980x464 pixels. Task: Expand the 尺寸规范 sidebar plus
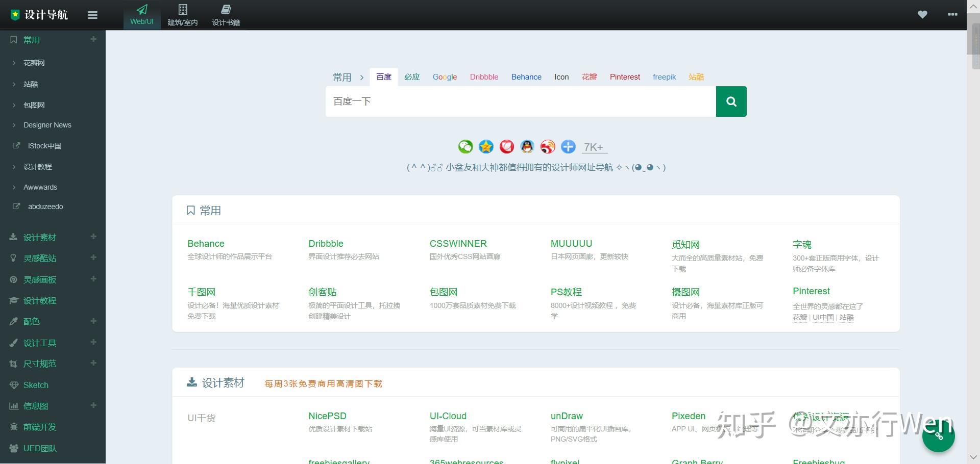click(x=93, y=363)
